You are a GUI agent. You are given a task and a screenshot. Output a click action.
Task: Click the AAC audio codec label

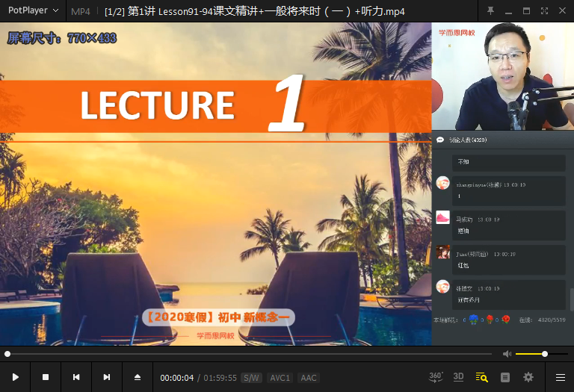[308, 378]
